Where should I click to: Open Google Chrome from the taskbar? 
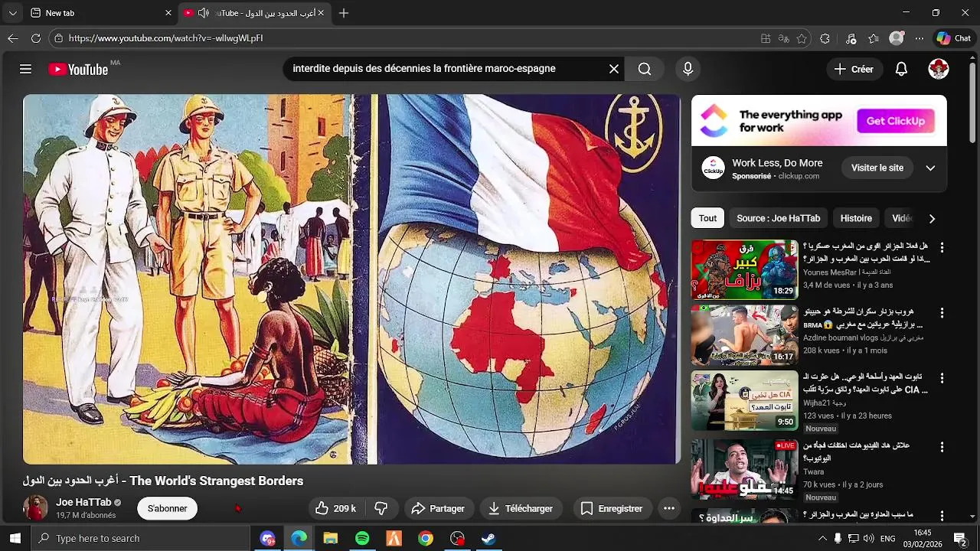[426, 539]
